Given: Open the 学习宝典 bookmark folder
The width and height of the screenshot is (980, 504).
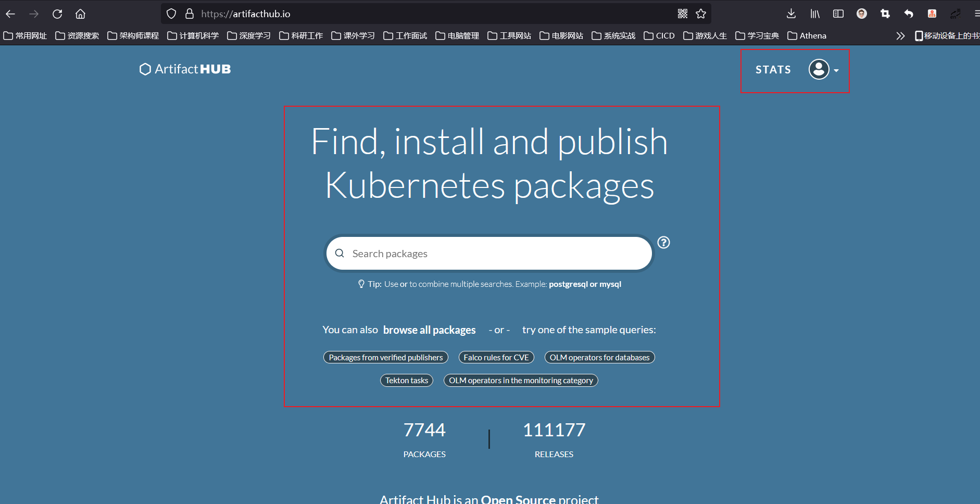Looking at the screenshot, I should point(757,36).
